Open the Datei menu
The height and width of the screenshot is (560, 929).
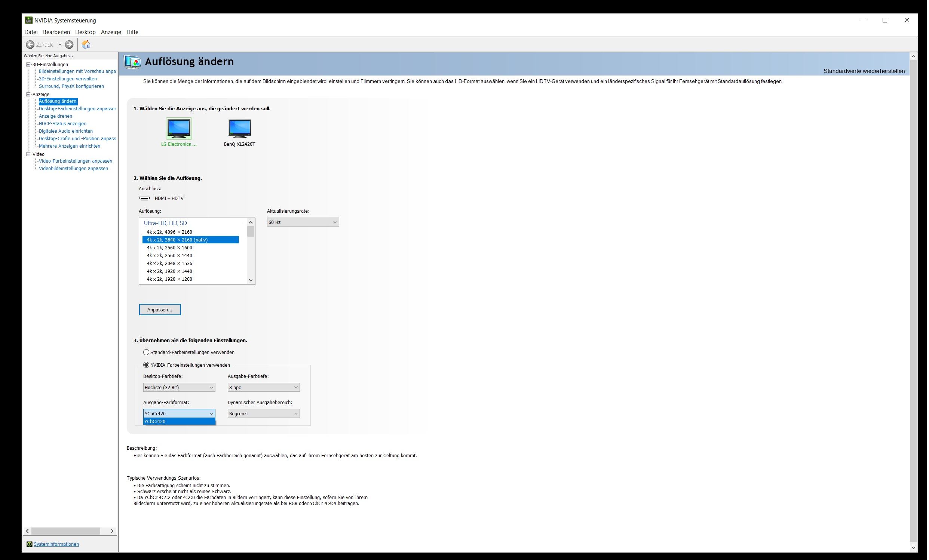tap(31, 32)
